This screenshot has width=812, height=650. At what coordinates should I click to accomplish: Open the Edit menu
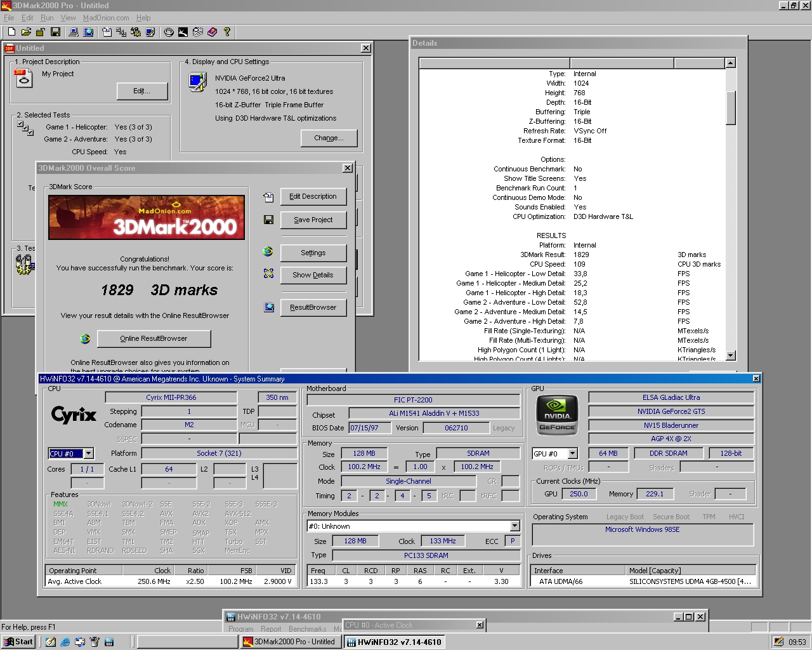[27, 18]
